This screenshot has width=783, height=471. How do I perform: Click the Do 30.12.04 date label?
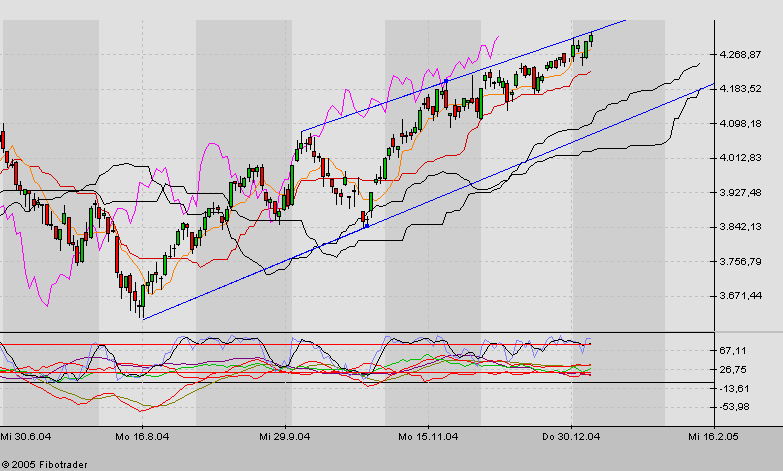[x=572, y=436]
